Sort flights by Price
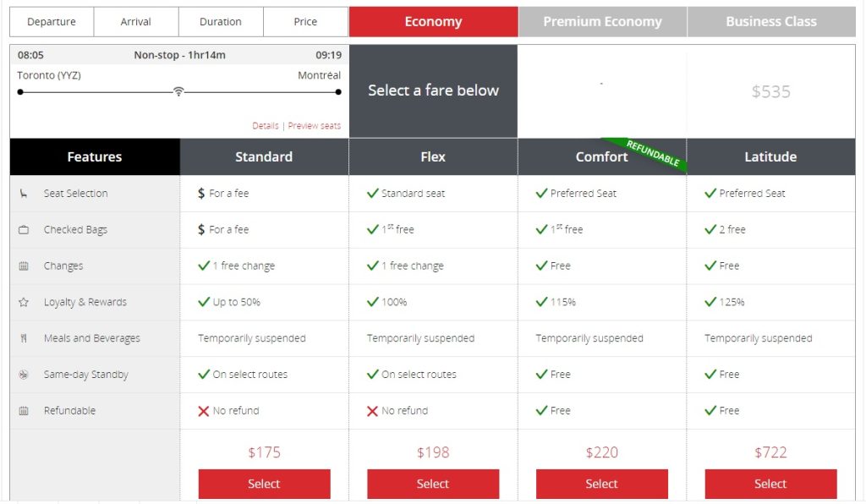The height and width of the screenshot is (504, 866). [x=305, y=22]
